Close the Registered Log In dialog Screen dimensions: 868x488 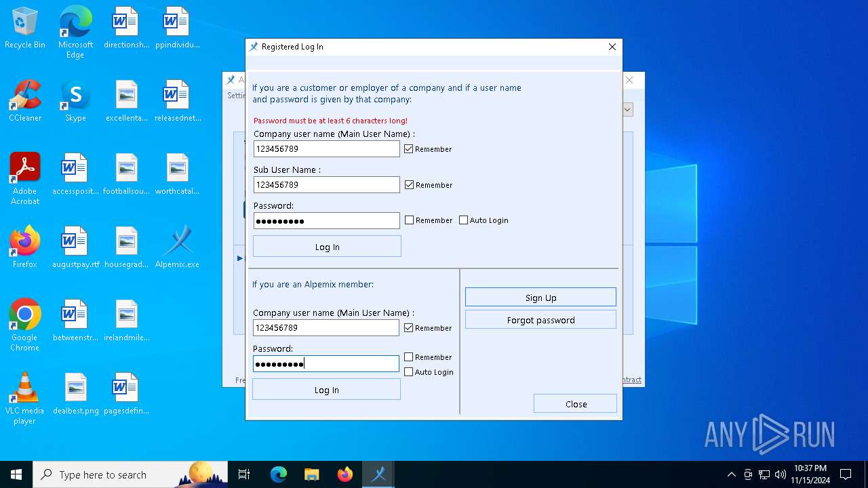pyautogui.click(x=612, y=47)
